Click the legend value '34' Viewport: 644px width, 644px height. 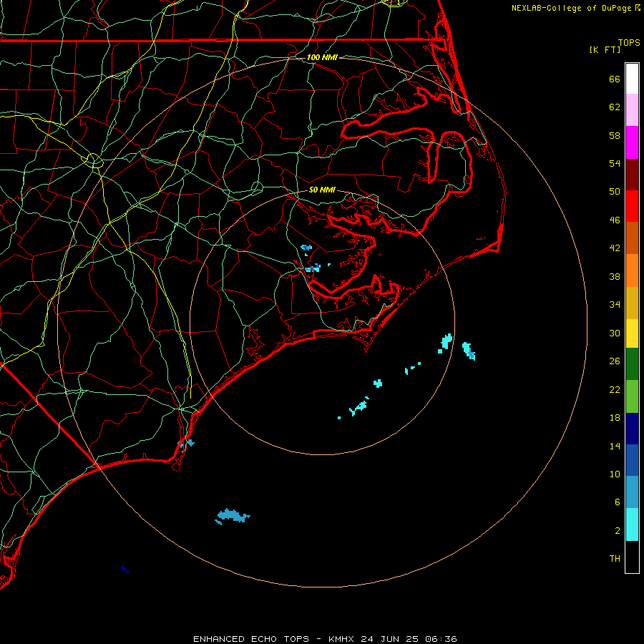click(615, 305)
